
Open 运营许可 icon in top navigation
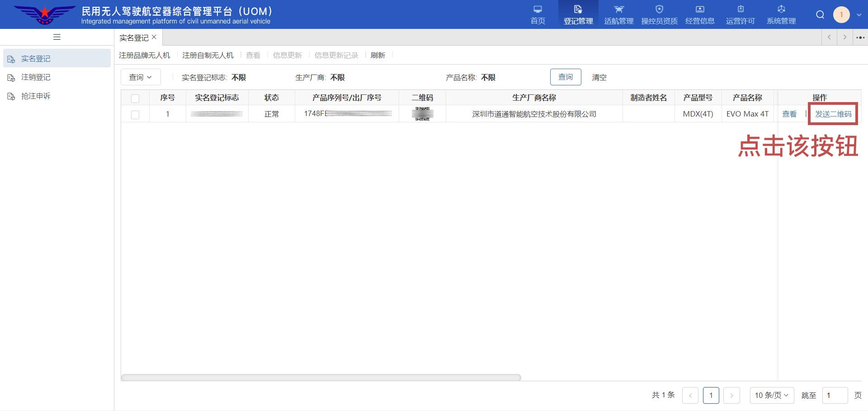point(741,9)
